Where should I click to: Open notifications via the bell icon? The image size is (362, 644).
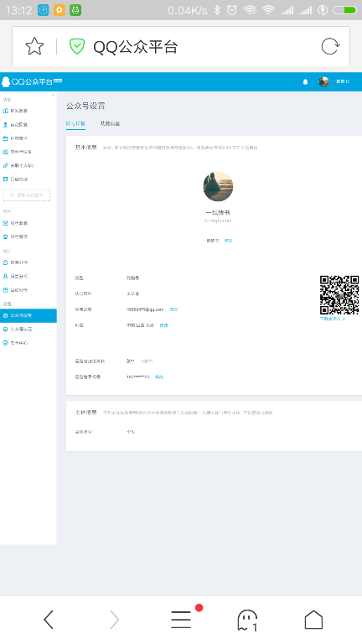(x=305, y=81)
